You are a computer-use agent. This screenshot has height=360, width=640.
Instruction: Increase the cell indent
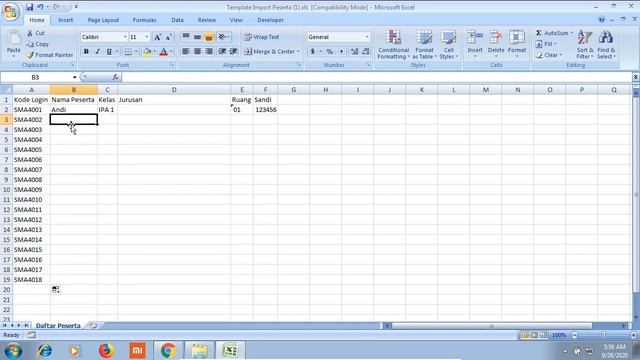pyautogui.click(x=233, y=51)
